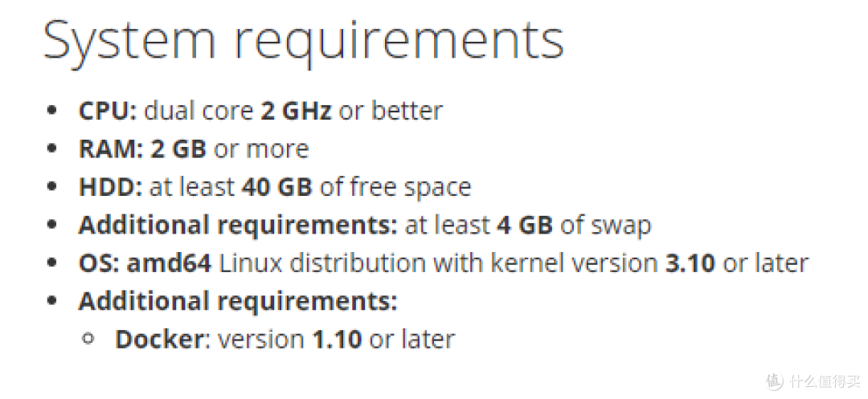Click the bullet point before CPU
Viewport: 868px width, 399px height.
click(x=53, y=111)
